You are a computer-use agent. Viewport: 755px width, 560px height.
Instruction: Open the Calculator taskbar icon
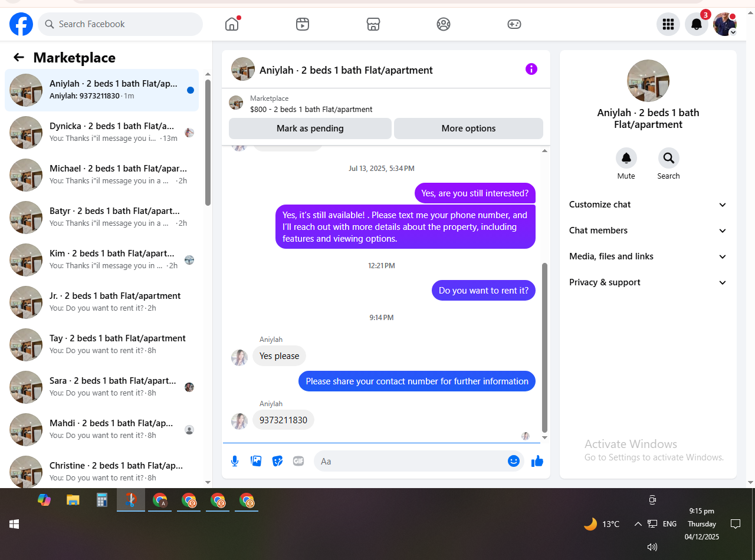pyautogui.click(x=102, y=500)
